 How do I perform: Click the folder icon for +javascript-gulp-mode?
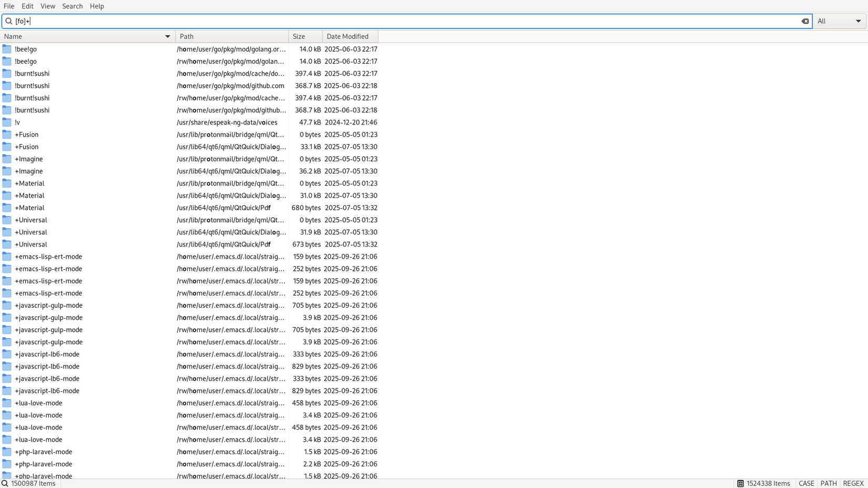click(x=6, y=305)
